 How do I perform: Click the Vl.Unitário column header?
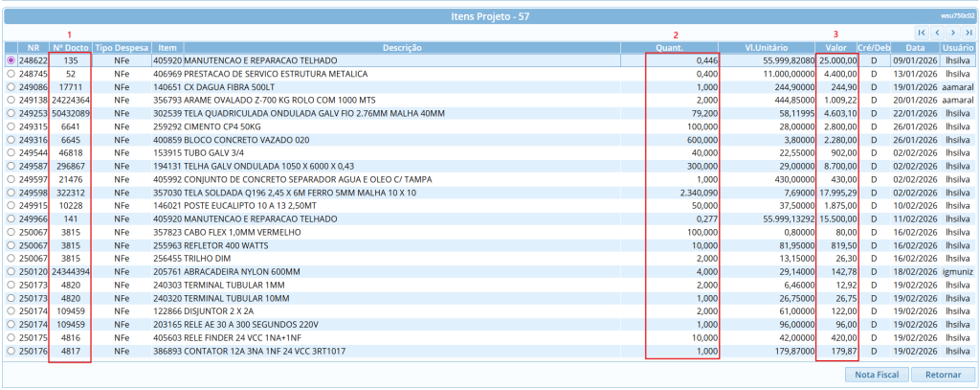(766, 47)
